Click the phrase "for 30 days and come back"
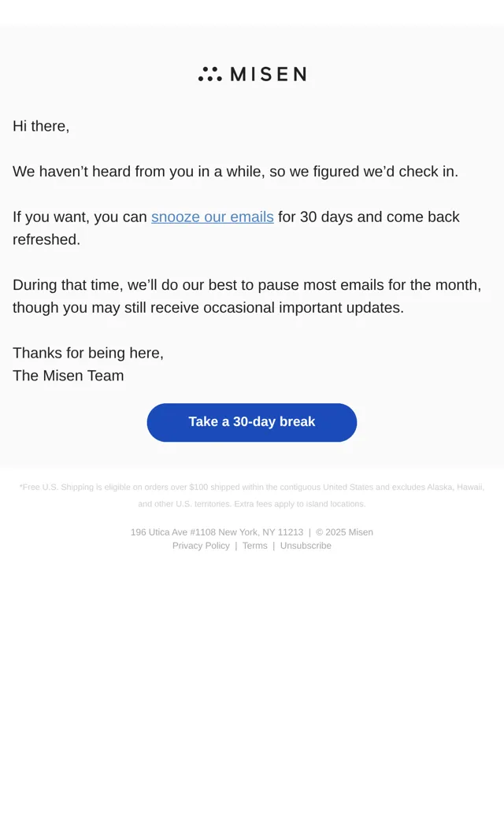Screen dimensions: 504x819 pos(369,217)
